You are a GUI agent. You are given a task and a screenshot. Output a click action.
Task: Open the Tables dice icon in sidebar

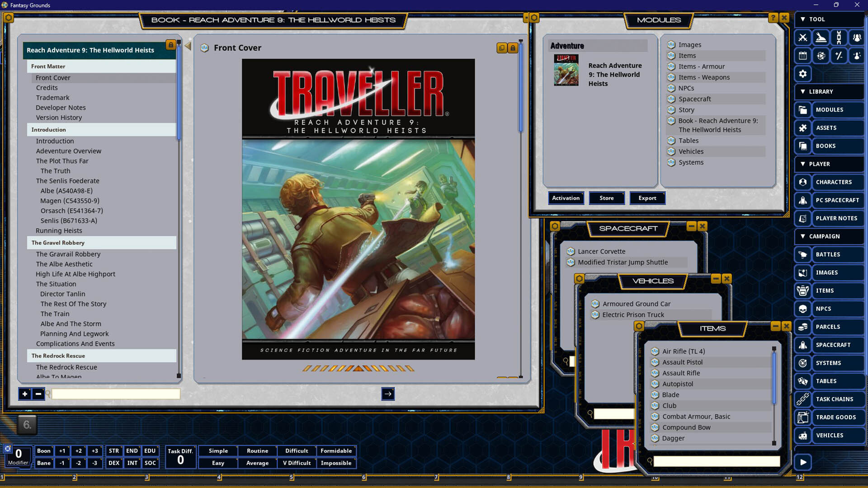(x=803, y=381)
